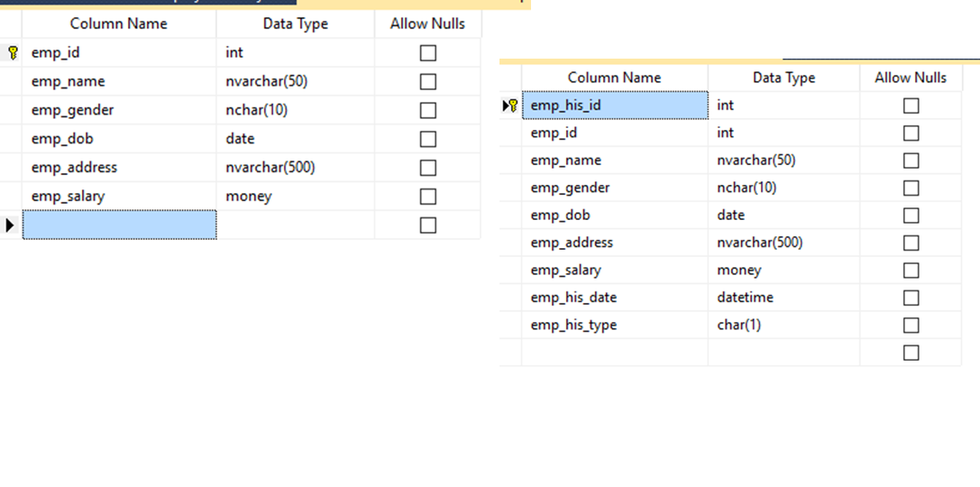Select the highlighted emp_his_id column name cell

coord(615,106)
